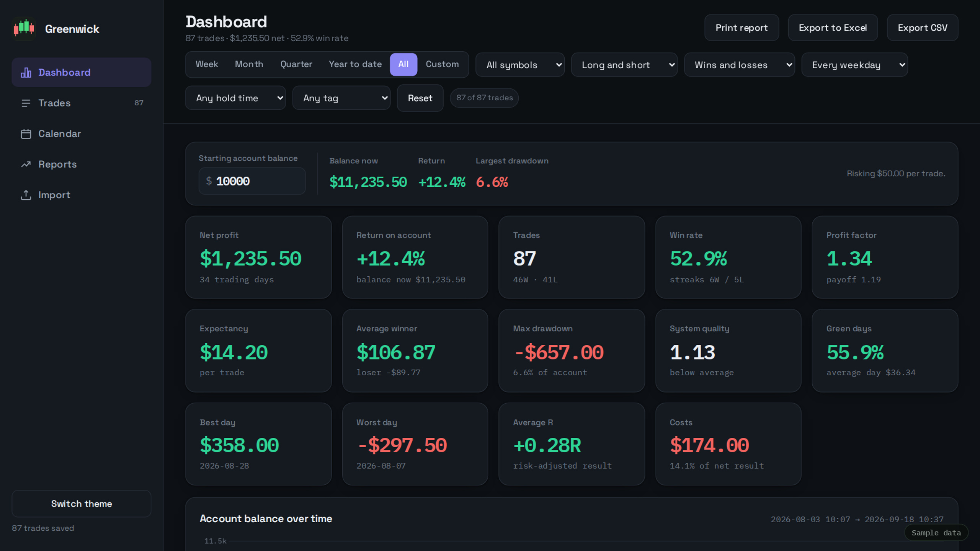Choose the Custom date range option

(442, 64)
